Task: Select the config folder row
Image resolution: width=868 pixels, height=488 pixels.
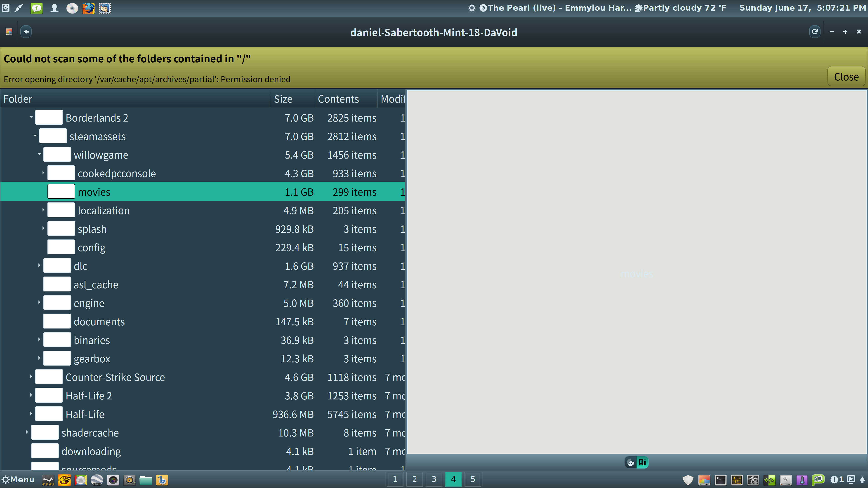Action: (x=203, y=247)
